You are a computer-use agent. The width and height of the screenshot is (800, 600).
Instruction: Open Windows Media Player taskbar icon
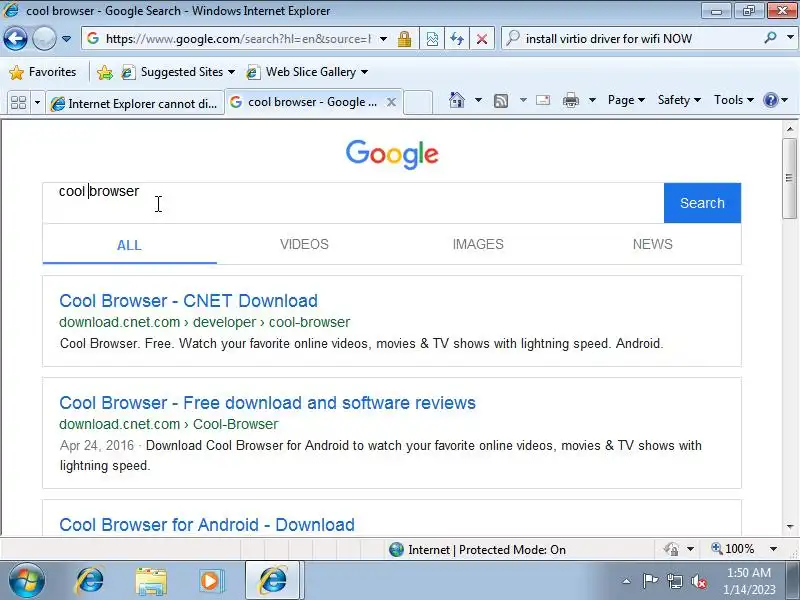tap(210, 581)
